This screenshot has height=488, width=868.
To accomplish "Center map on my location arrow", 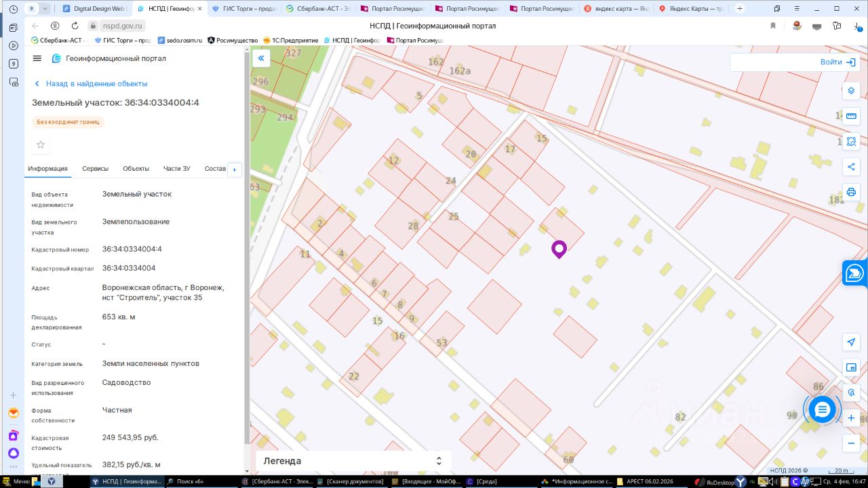I will click(x=851, y=342).
